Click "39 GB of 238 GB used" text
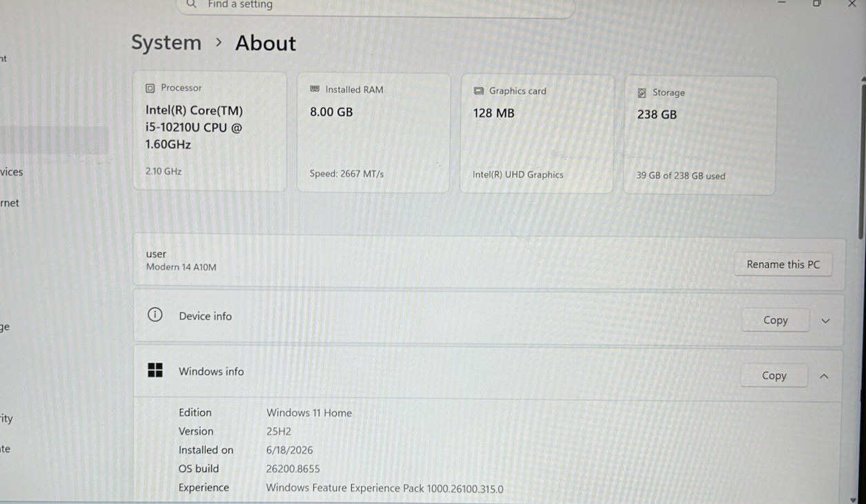Screen dimensions: 866x504 (681, 176)
